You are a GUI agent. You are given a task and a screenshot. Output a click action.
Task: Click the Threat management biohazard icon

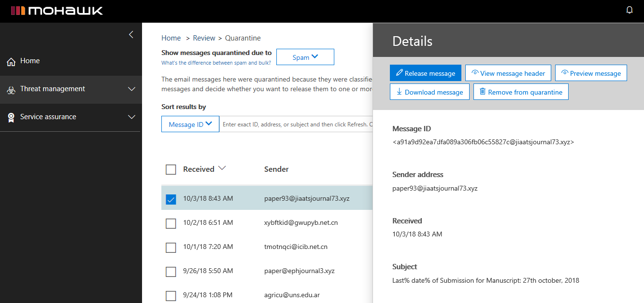point(11,90)
